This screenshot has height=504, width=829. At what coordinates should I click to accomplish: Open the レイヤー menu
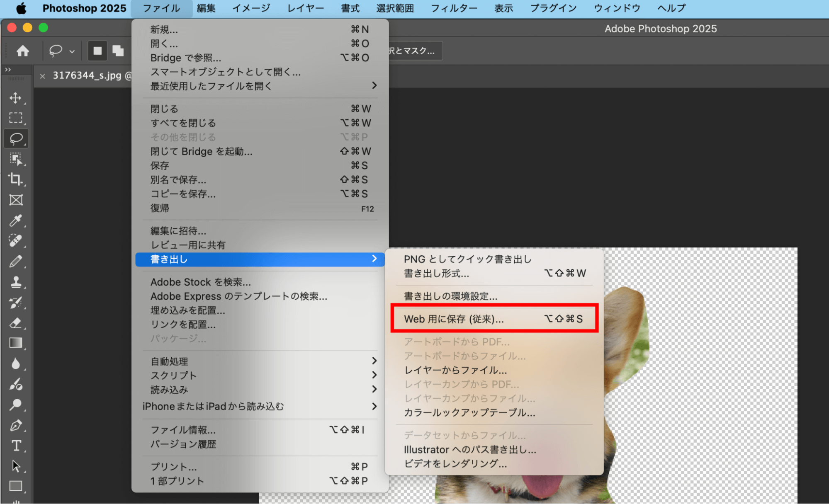pos(306,8)
